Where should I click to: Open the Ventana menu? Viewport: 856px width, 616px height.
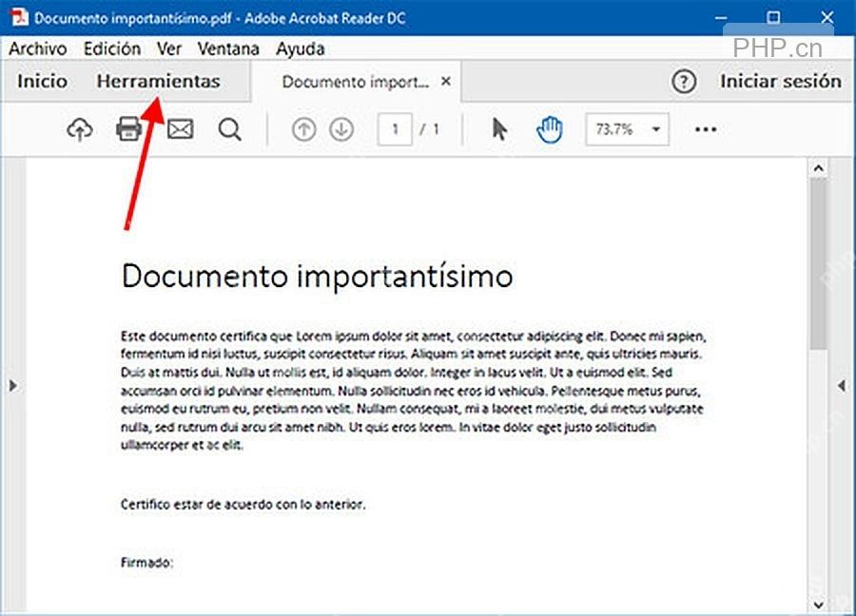[228, 49]
